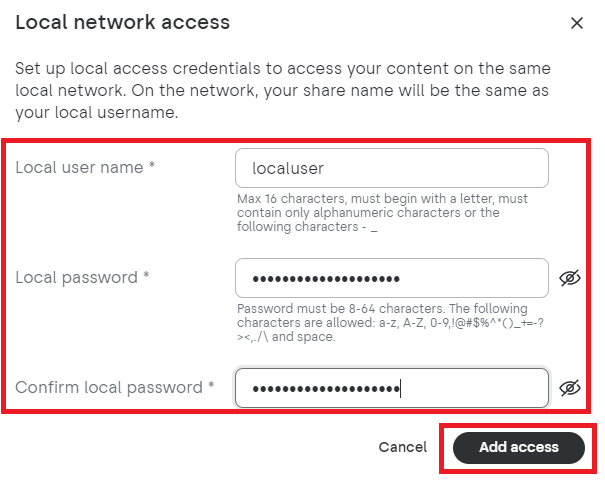Click the Add access button
Image resolution: width=605 pixels, height=481 pixels.
[x=519, y=447]
